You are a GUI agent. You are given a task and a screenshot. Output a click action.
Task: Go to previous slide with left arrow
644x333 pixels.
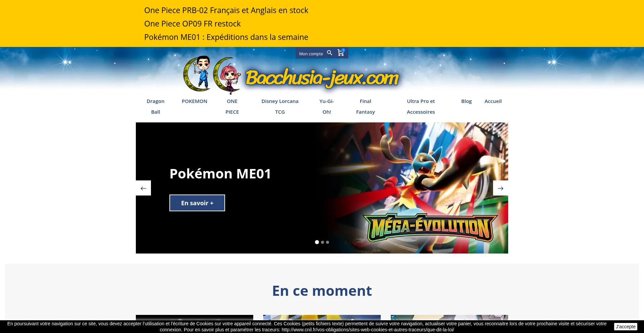[x=143, y=188]
